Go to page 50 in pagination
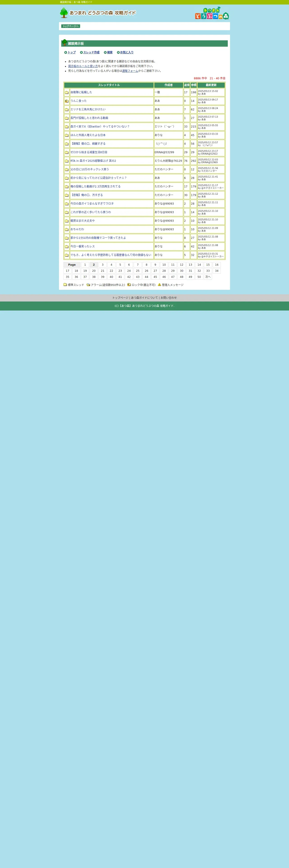Viewport: 289px width, 868px height. [199, 277]
